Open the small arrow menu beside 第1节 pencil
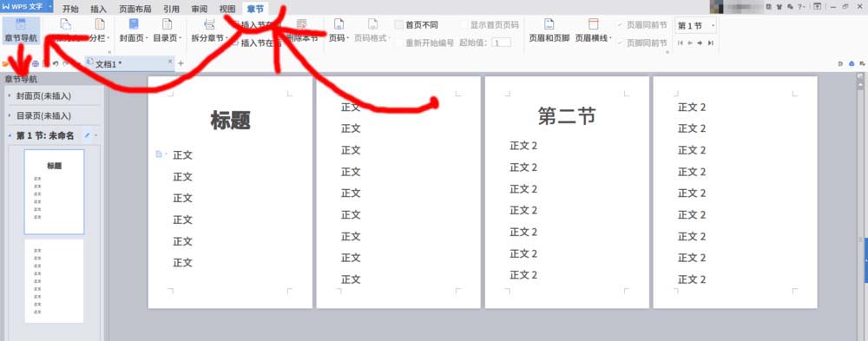This screenshot has width=868, height=341. [x=96, y=135]
